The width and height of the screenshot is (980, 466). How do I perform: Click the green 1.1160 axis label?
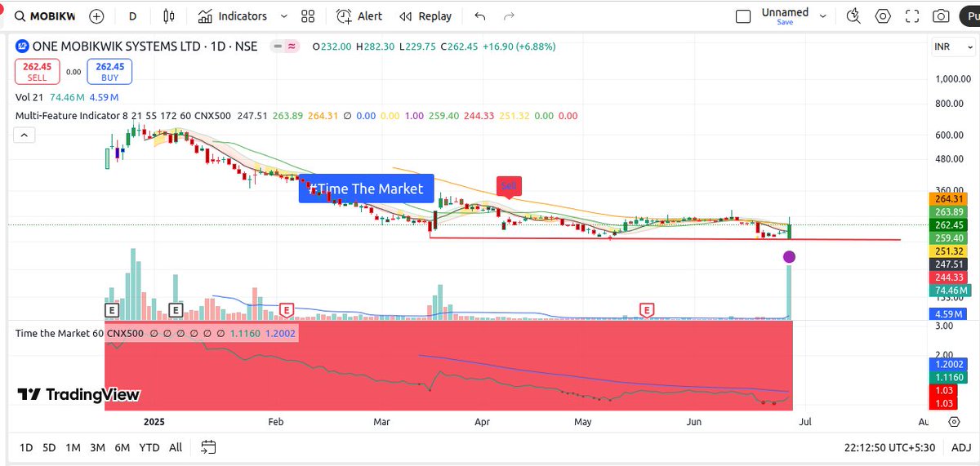pyautogui.click(x=950, y=377)
